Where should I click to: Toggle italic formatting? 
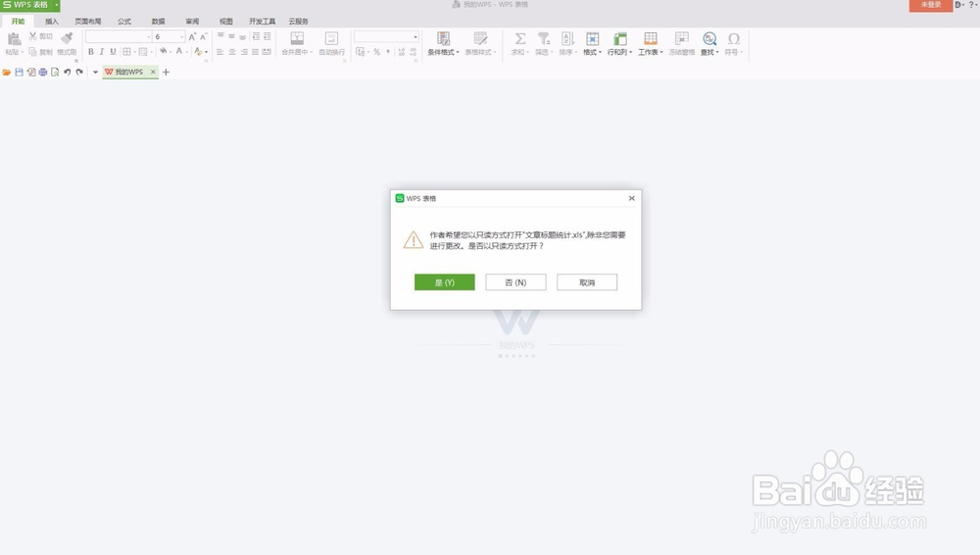[x=102, y=52]
